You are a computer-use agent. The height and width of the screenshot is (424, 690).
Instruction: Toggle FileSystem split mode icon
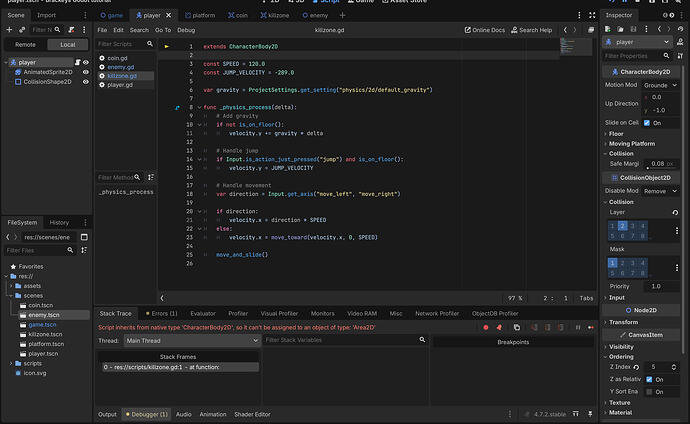(84, 237)
